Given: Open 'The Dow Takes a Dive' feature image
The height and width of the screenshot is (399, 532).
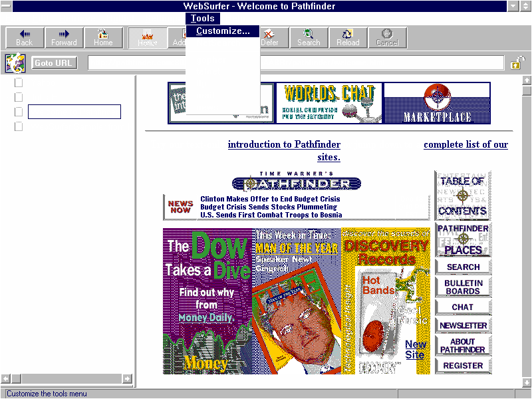Looking at the screenshot, I should 207,301.
